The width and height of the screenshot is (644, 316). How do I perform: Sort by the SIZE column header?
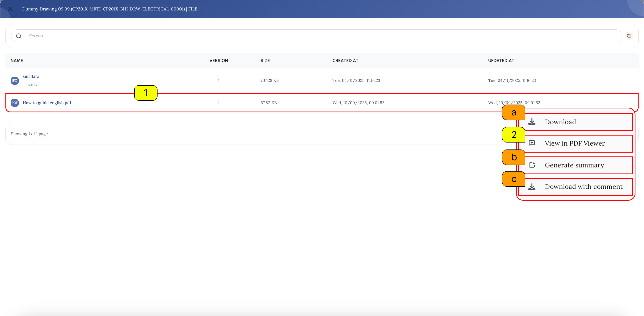pos(265,61)
